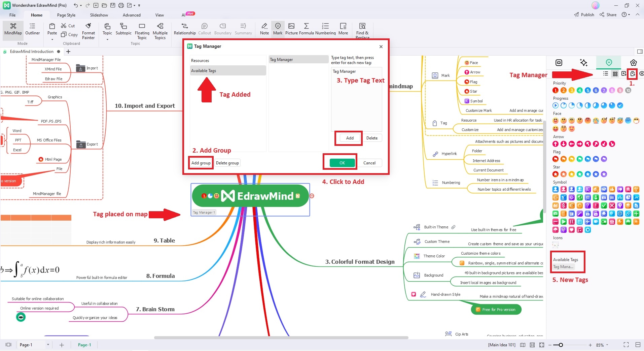
Task: Adjust the zoom slider handle
Action: coord(561,345)
